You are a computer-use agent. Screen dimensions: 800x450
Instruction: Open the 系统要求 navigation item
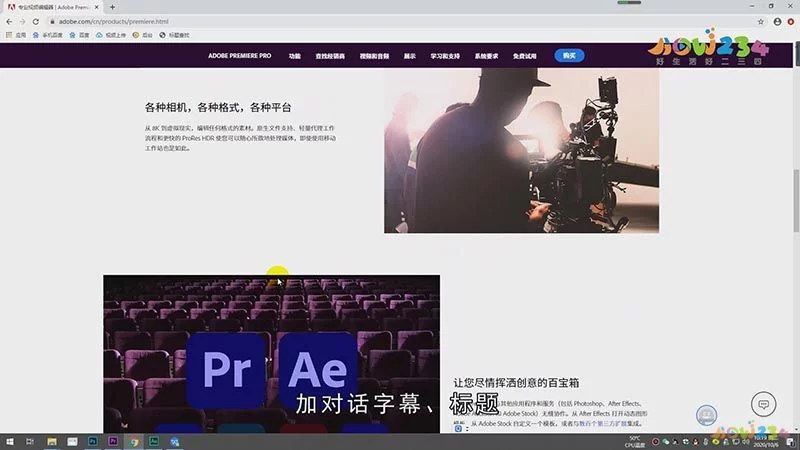pyautogui.click(x=486, y=56)
